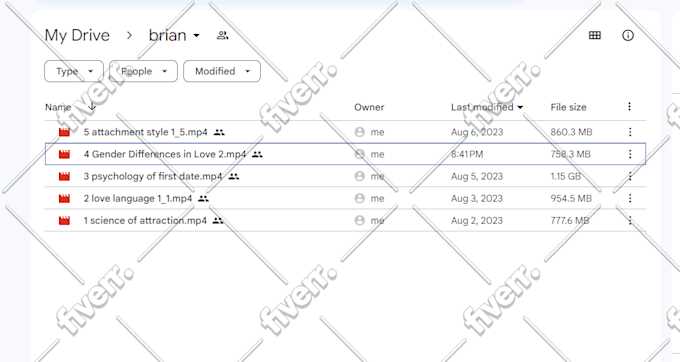Click the Aug 2, 2023 modified date
The width and height of the screenshot is (680, 362).
tap(477, 220)
